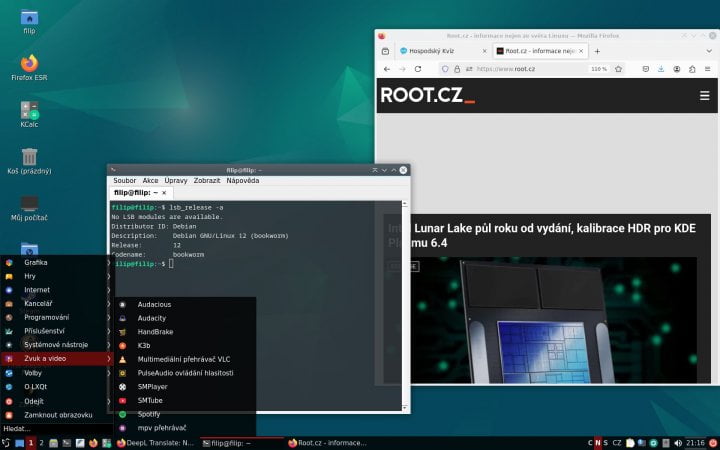The width and height of the screenshot is (720, 450).
Task: Expand the Grafika category
Action: tap(56, 263)
